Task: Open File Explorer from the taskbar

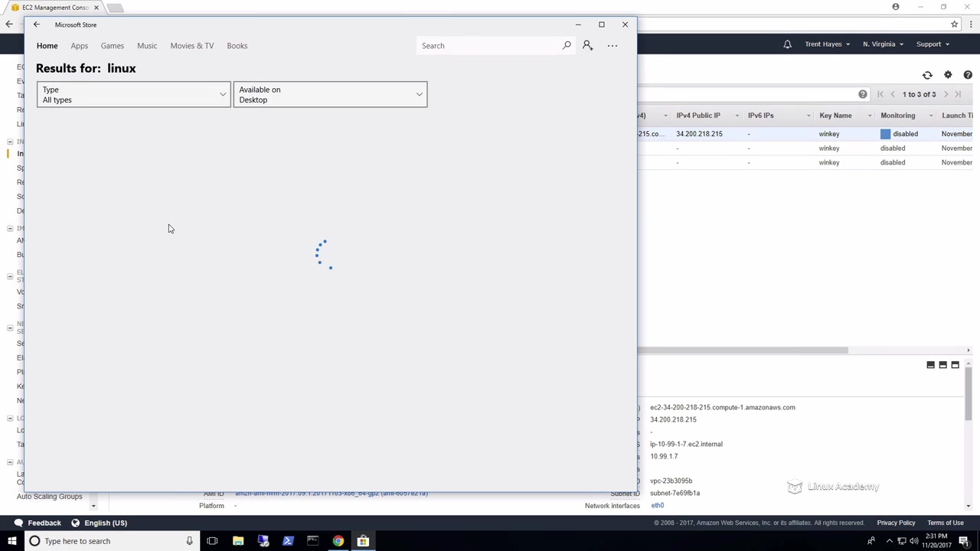Action: (x=238, y=541)
